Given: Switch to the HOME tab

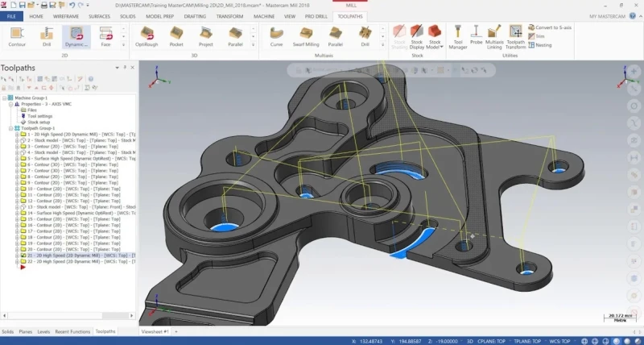Looking at the screenshot, I should [x=36, y=16].
